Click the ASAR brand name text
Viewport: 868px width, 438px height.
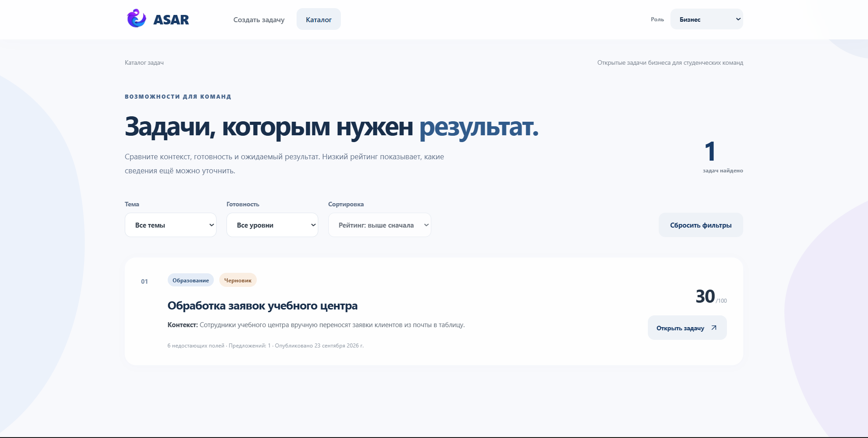[x=171, y=20]
